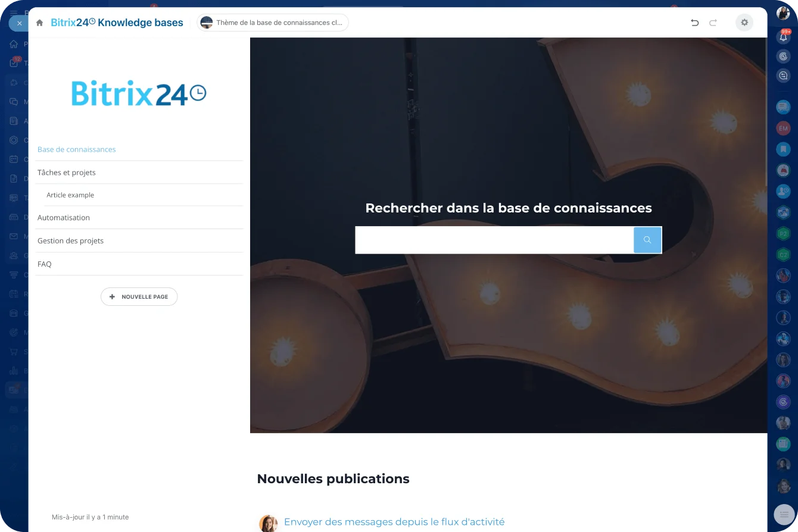Click the red EM avatar in sidebar

pyautogui.click(x=783, y=128)
